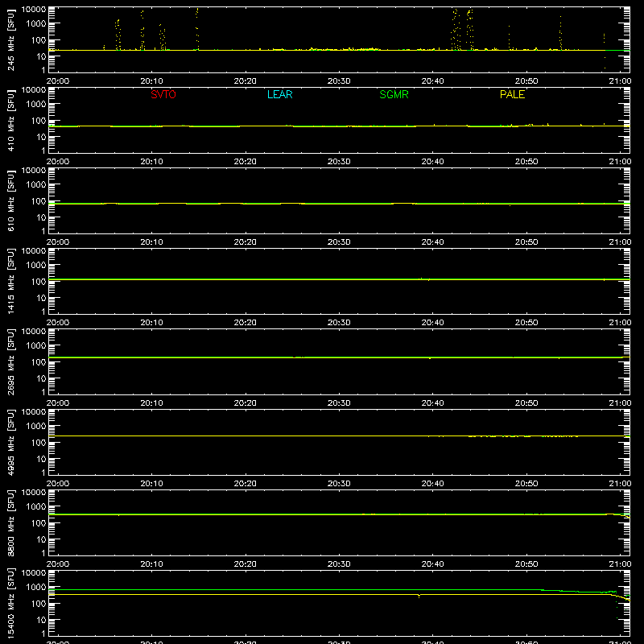Click 20:00 time label under 1415 MHz plot
The image size is (644, 644).
[x=58, y=323]
